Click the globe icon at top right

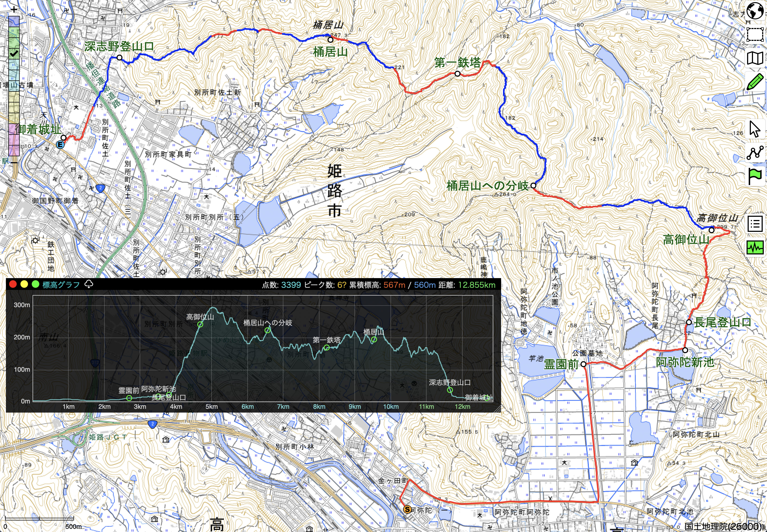point(755,11)
